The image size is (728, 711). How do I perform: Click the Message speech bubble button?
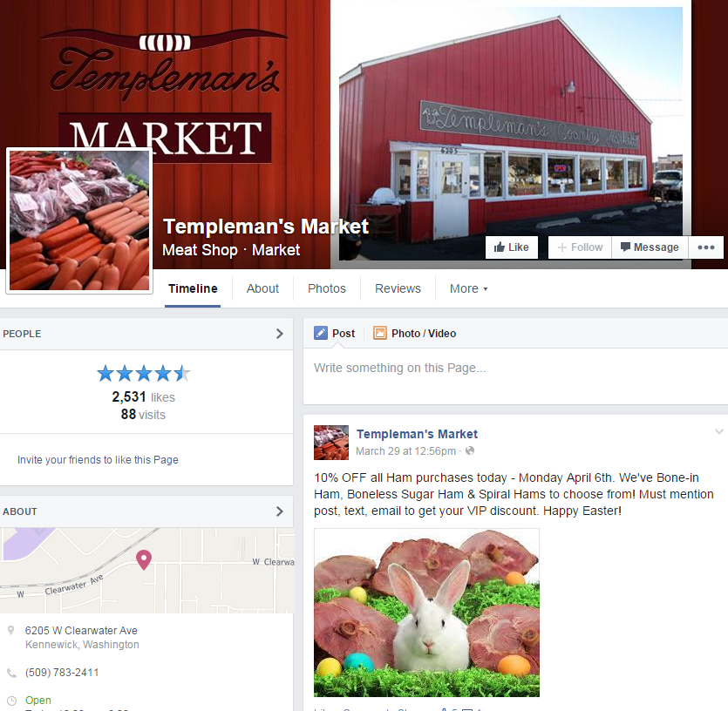point(650,247)
